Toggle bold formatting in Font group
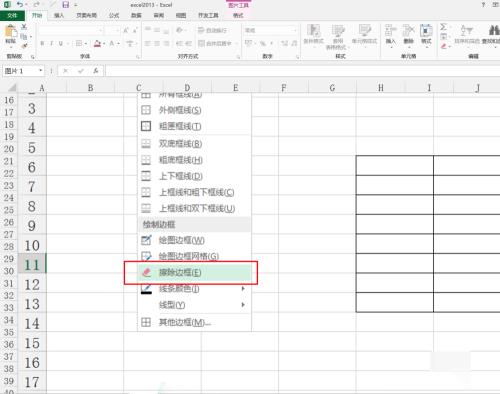This screenshot has height=394, width=500. pos(42,43)
